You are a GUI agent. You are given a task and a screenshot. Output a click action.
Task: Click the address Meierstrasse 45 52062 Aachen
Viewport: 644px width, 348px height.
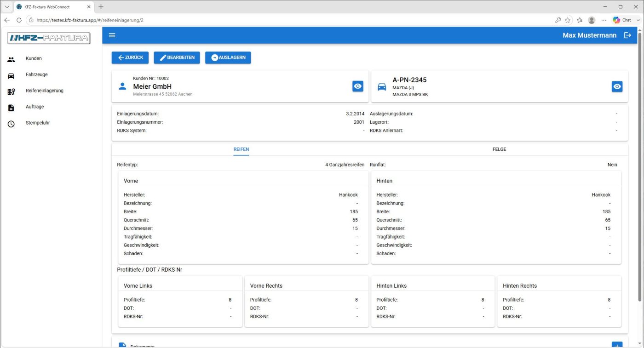[x=163, y=94]
